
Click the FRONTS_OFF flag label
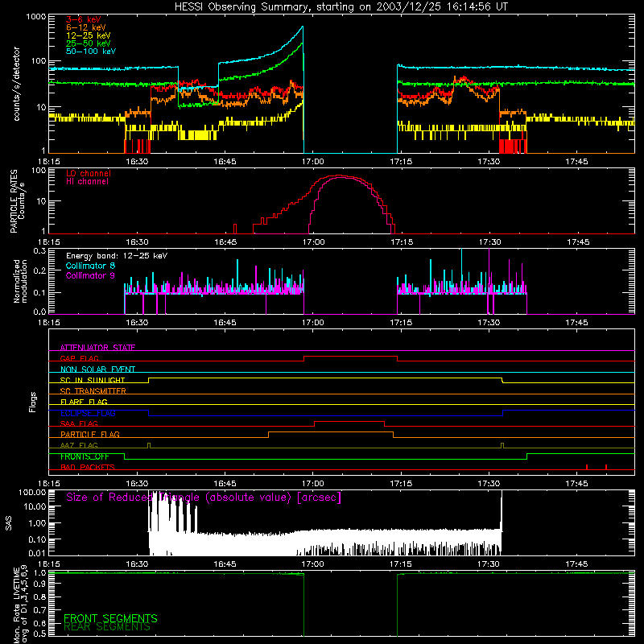[85, 456]
